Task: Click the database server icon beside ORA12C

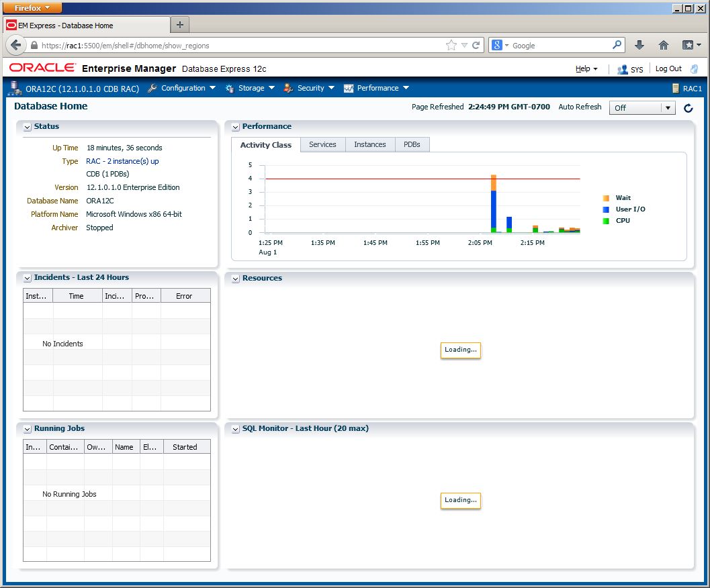Action: [x=15, y=89]
